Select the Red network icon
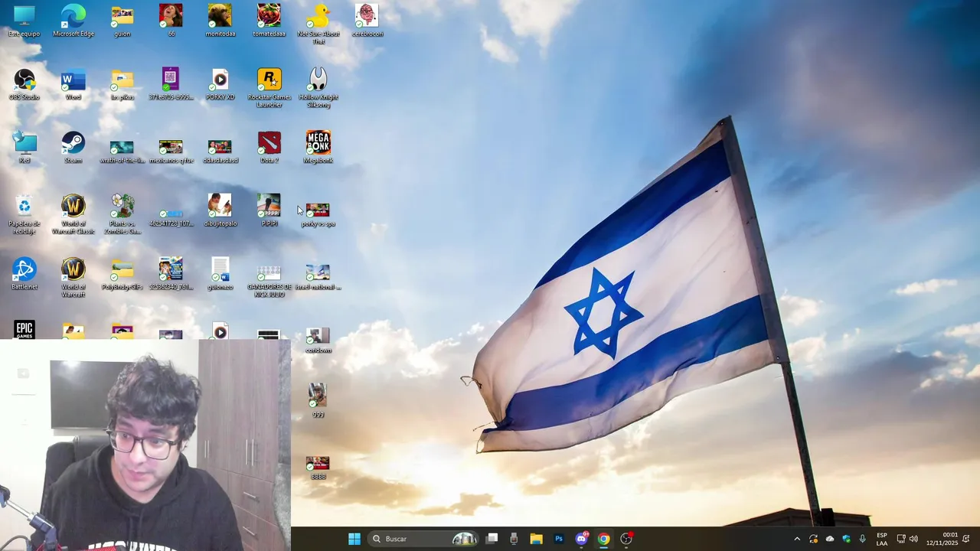The height and width of the screenshot is (551, 980). [24, 147]
